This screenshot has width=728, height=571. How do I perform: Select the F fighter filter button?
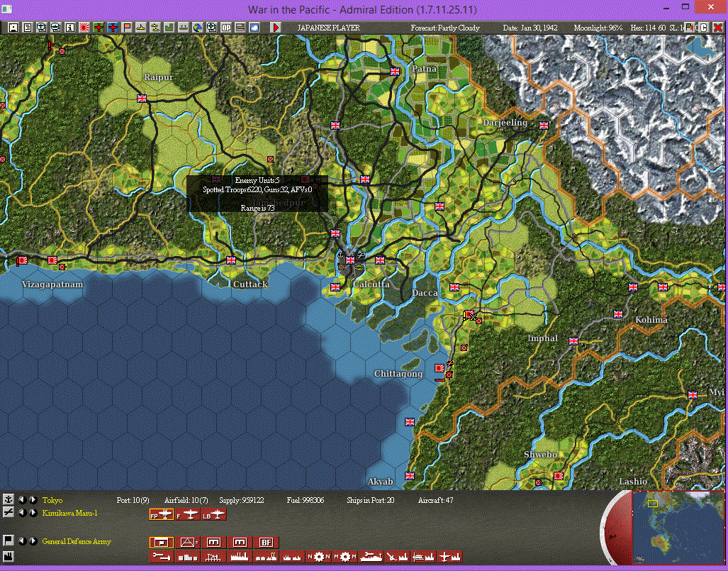click(x=188, y=514)
